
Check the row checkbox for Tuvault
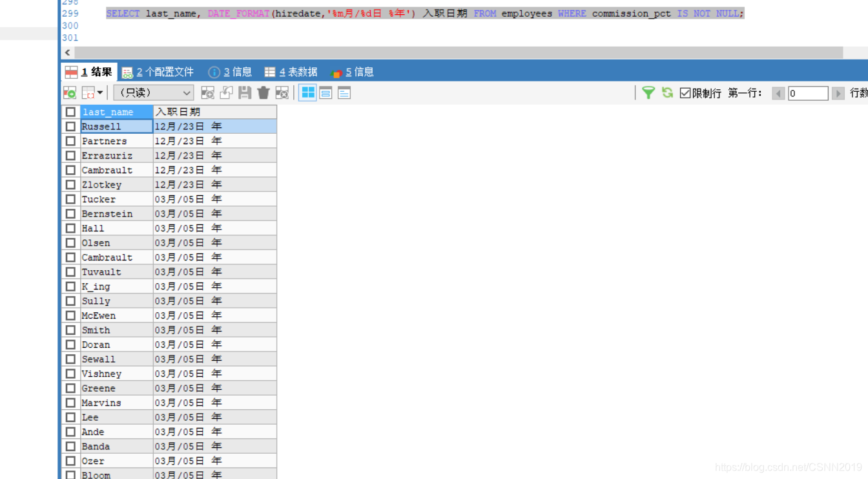(x=71, y=272)
